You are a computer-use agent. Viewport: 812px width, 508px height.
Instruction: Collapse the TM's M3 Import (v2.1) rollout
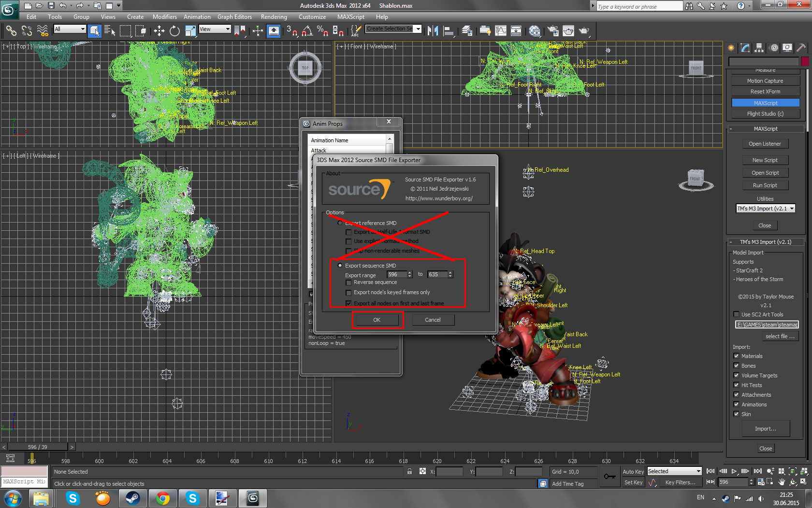[766, 242]
